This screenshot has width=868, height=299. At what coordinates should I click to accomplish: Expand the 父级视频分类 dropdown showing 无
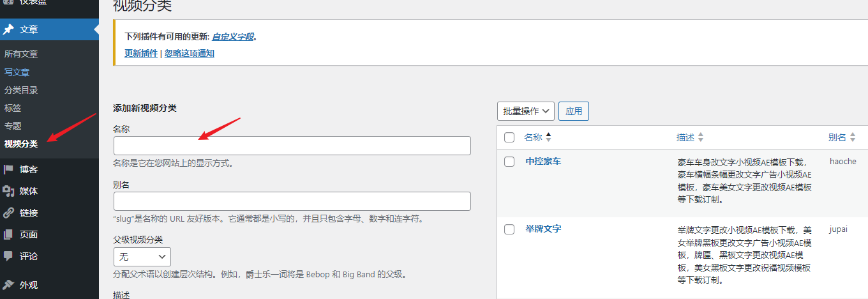[142, 257]
